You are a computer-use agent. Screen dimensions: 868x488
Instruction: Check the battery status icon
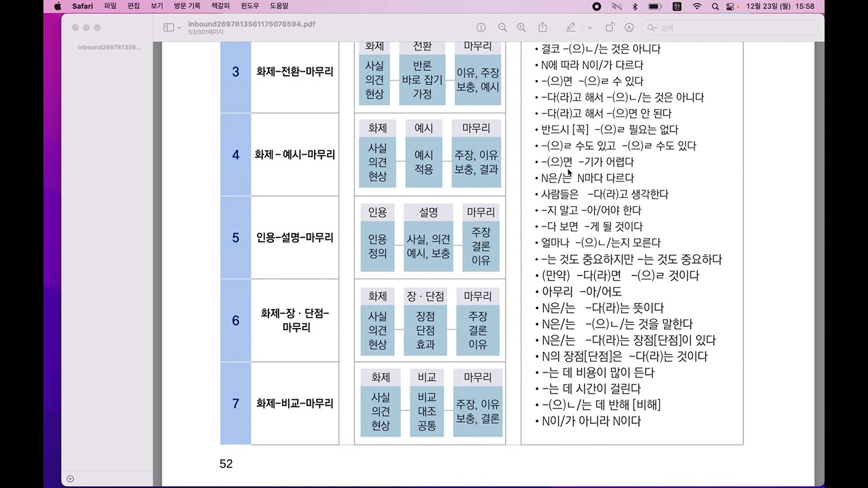point(655,6)
